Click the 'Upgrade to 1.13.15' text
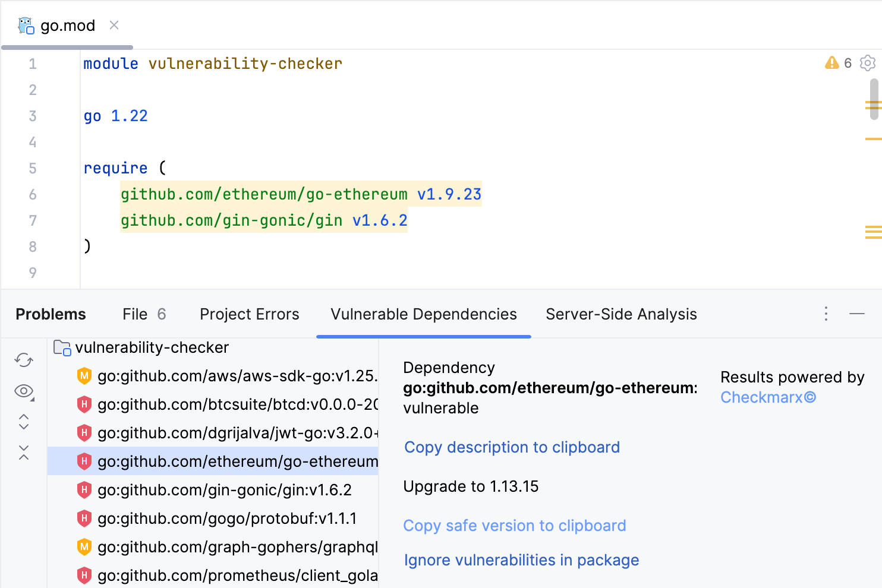Viewport: 882px width, 588px height. pos(471,486)
